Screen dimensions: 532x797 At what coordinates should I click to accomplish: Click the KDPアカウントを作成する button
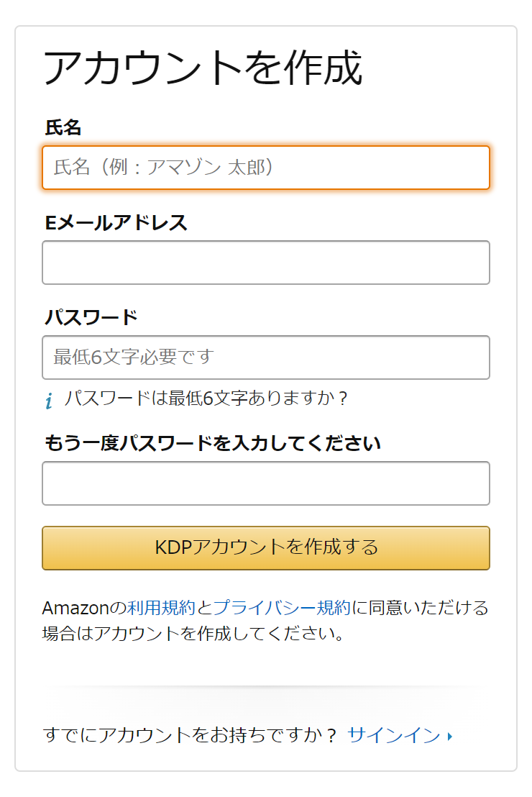[266, 547]
